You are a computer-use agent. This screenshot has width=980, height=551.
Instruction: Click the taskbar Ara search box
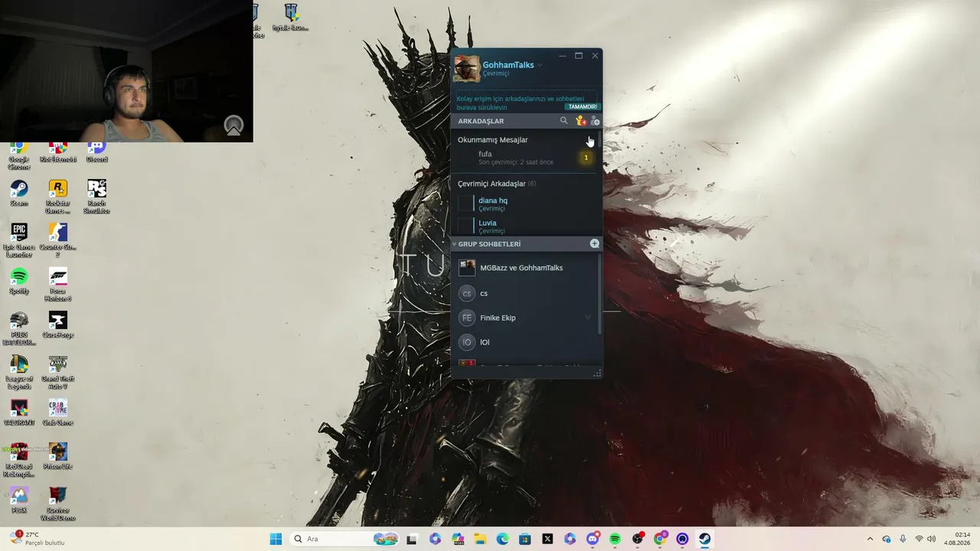[x=346, y=539]
